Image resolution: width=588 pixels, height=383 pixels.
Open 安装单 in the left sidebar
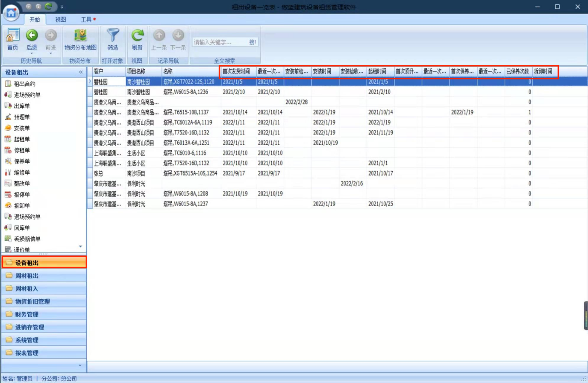coord(22,128)
